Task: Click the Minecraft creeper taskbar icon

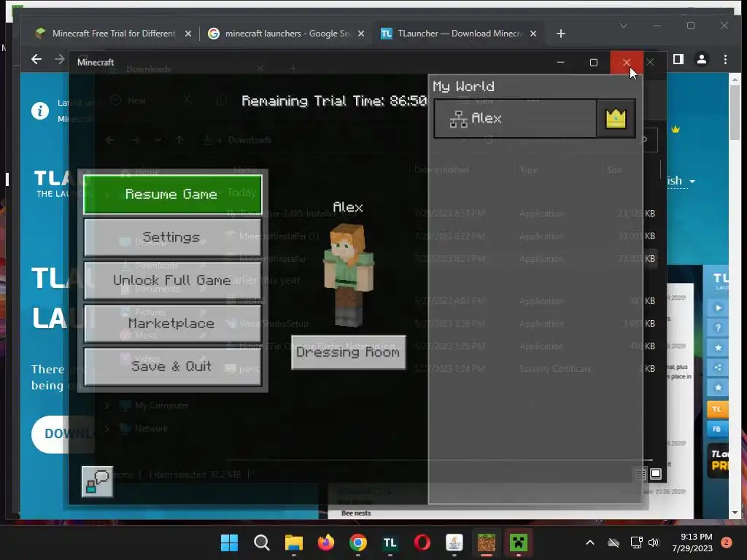Action: (x=519, y=542)
